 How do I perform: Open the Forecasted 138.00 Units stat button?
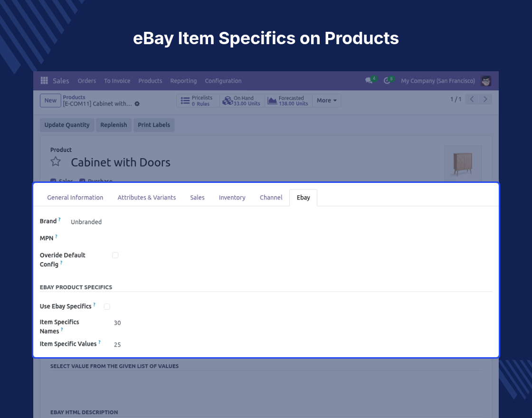point(288,100)
